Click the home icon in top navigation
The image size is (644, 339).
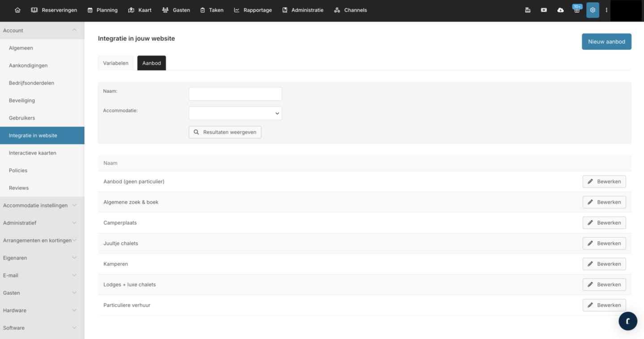coord(17,10)
